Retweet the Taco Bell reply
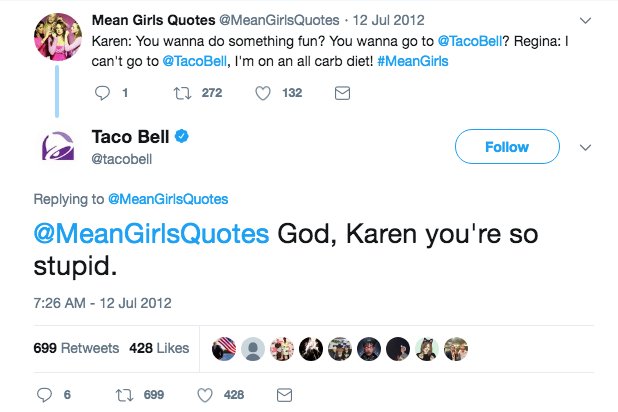618x412 pixels. point(128,394)
